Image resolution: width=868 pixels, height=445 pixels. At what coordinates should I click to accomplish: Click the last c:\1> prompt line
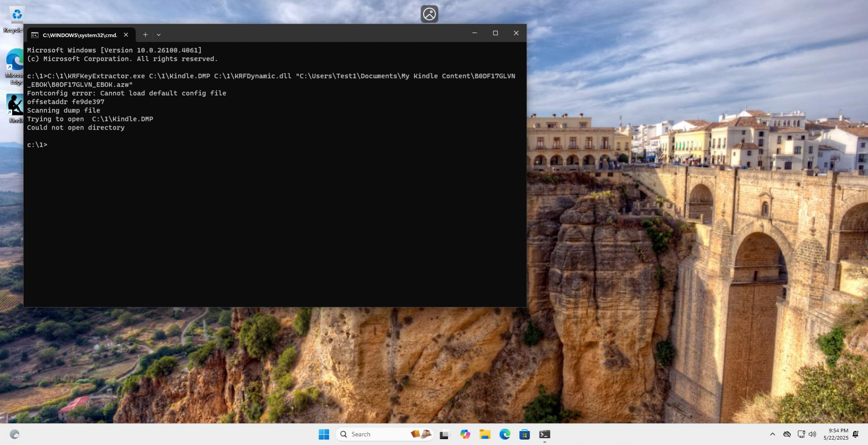pyautogui.click(x=37, y=145)
